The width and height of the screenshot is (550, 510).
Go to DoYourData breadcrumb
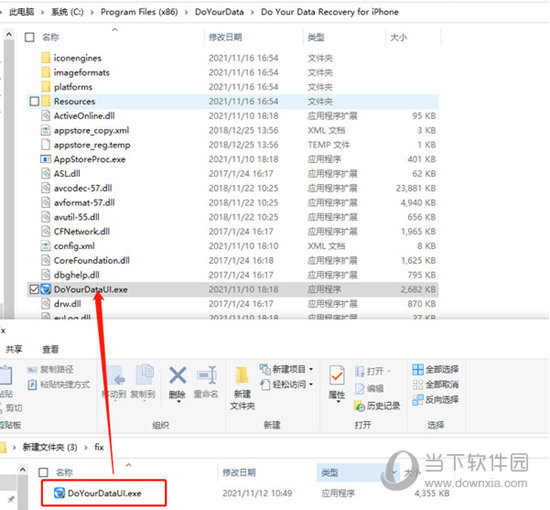tap(219, 12)
